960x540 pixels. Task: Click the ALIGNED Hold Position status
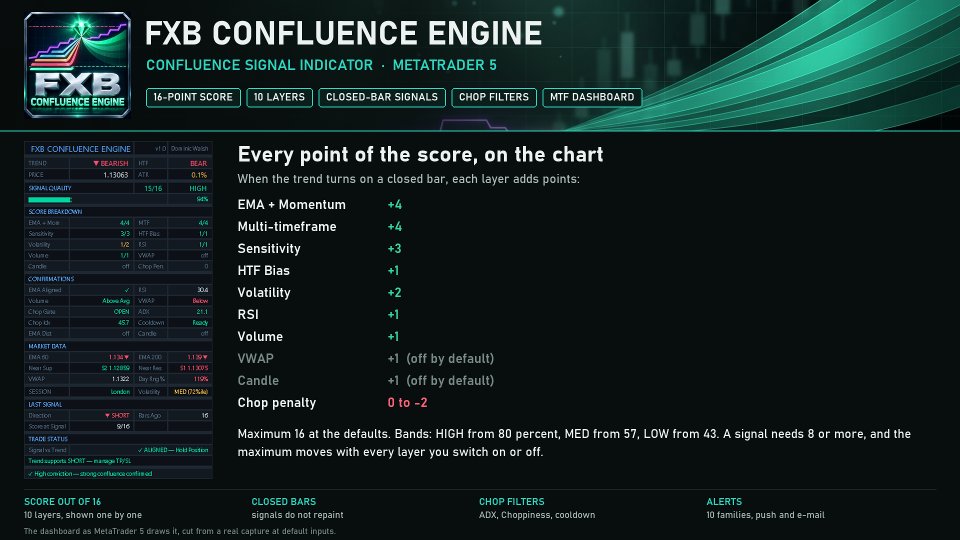[x=173, y=451]
